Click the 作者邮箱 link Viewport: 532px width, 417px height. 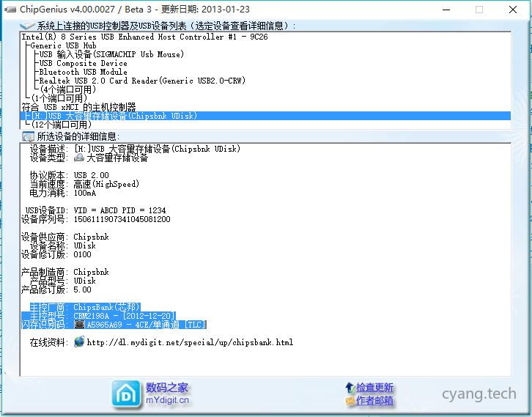pyautogui.click(x=374, y=401)
